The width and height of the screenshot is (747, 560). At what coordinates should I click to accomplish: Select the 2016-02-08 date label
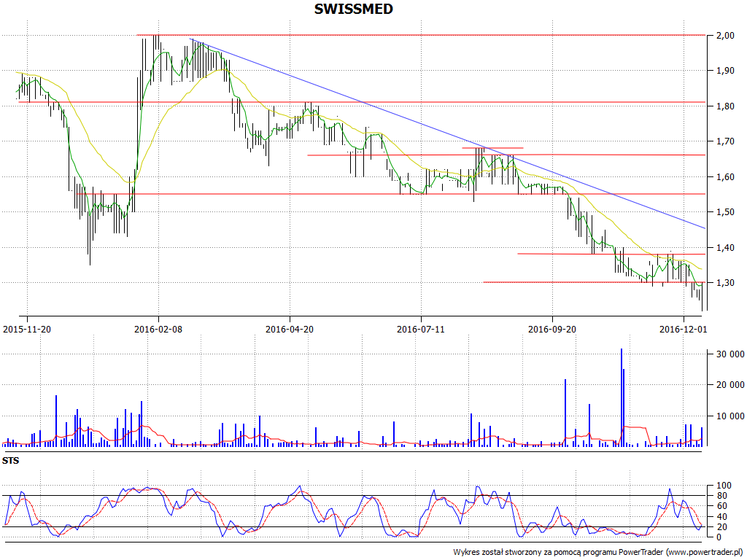[158, 329]
